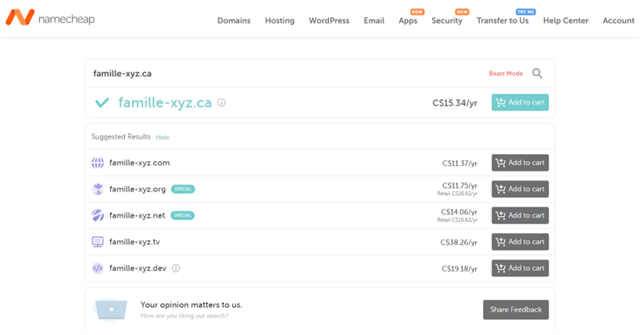Click the C$11.37/yr price
The width and height of the screenshot is (644, 335).
460,164
